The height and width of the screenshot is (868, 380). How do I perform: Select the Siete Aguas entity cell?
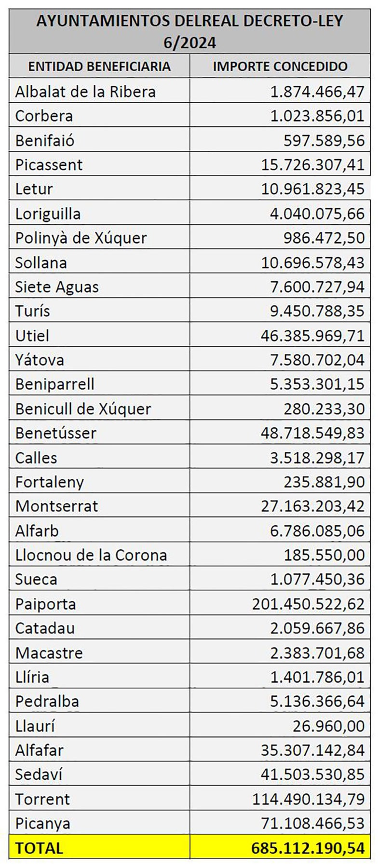(x=99, y=286)
